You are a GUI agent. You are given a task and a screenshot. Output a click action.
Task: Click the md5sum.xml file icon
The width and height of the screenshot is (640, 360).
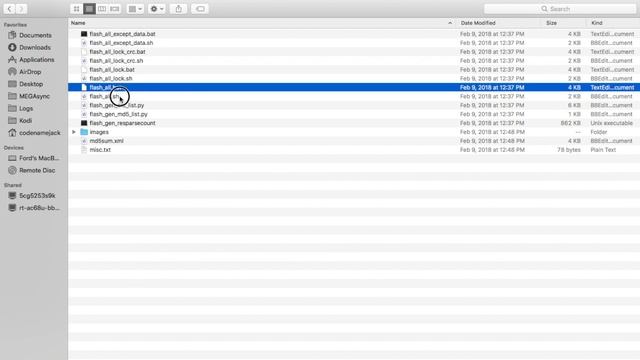(x=84, y=141)
